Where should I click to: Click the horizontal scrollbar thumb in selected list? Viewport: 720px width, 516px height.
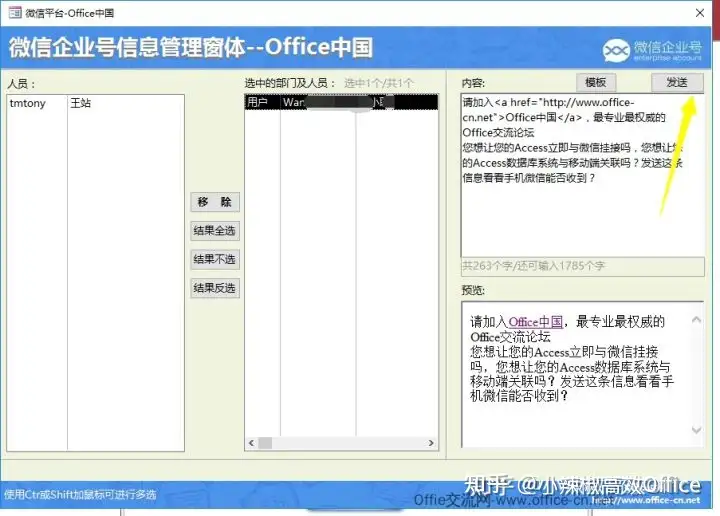click(265, 443)
